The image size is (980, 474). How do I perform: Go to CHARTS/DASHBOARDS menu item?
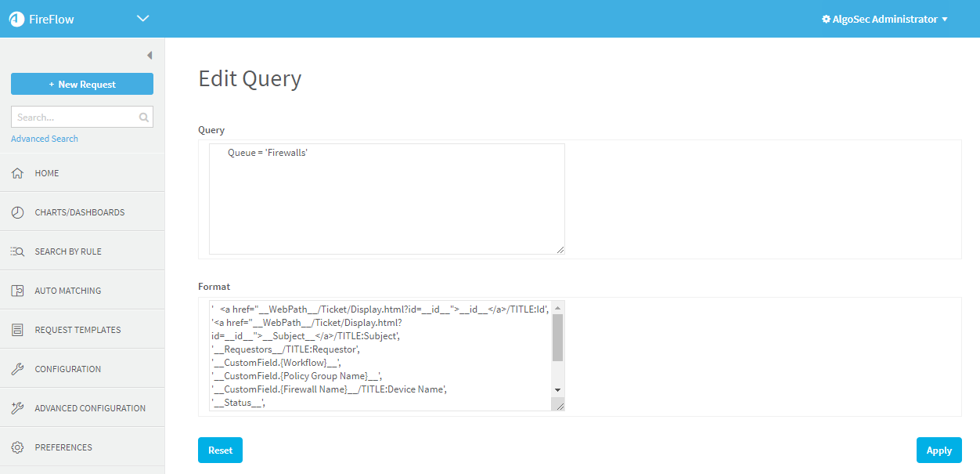pos(79,212)
